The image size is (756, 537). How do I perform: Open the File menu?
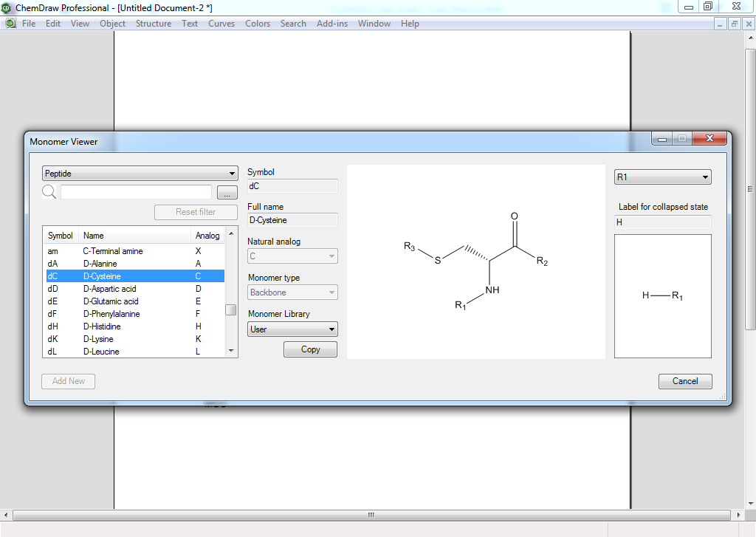tap(29, 23)
